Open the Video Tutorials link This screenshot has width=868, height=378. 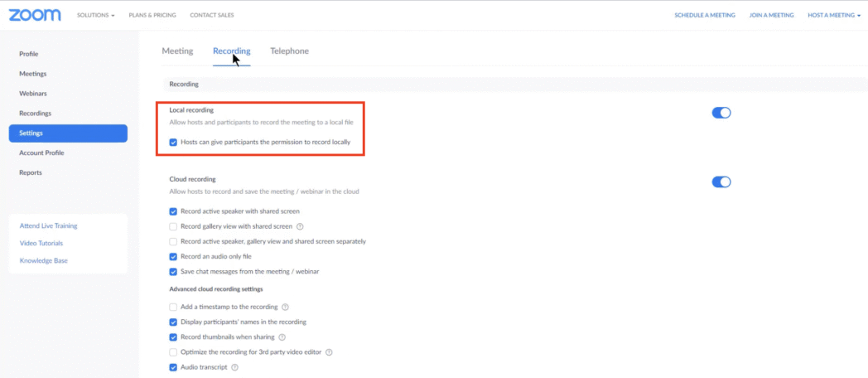[x=41, y=243]
